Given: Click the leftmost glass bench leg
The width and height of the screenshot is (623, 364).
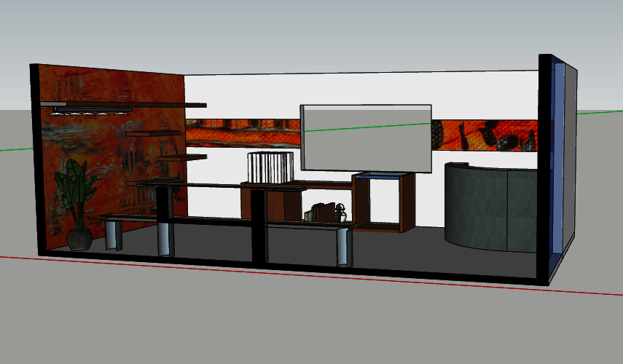Looking at the screenshot, I should click(113, 235).
